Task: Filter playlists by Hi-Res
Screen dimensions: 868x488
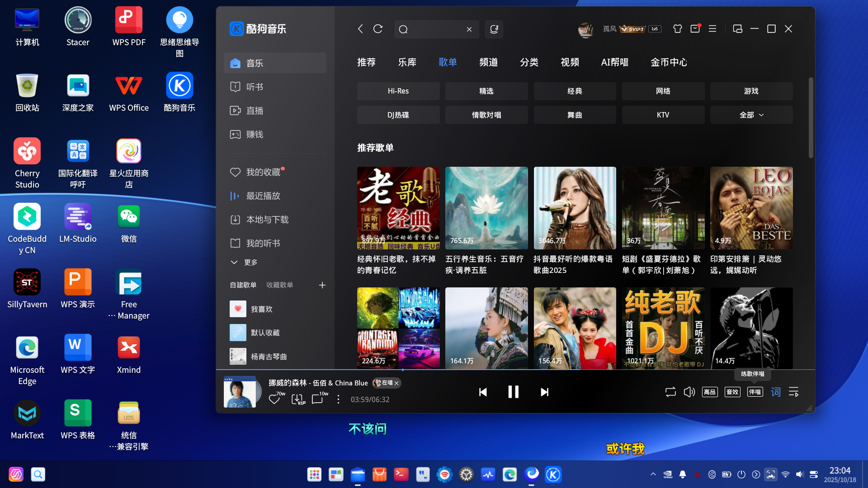Action: pyautogui.click(x=398, y=91)
